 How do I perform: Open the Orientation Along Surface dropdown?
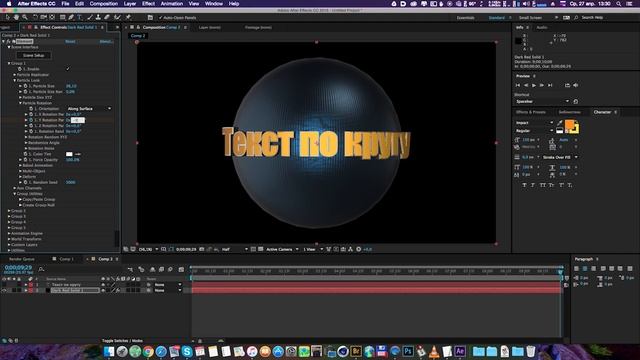coord(89,109)
